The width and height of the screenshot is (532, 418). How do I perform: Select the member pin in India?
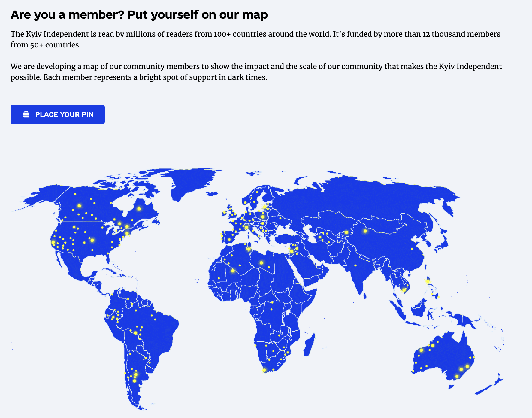pyautogui.click(x=355, y=265)
